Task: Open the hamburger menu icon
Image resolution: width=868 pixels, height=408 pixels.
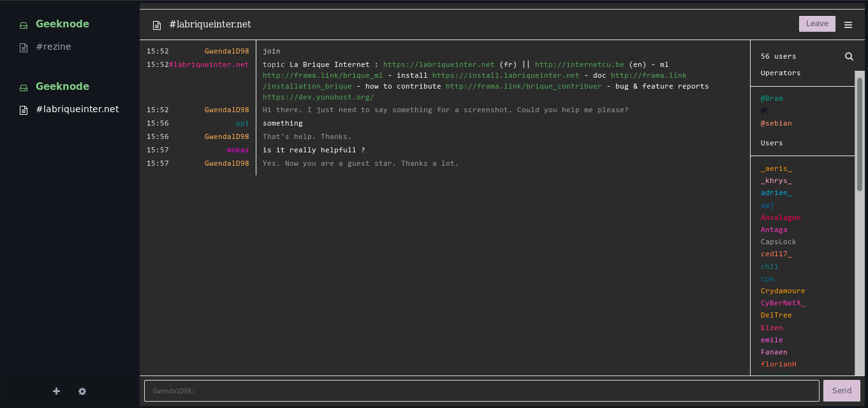Action: [848, 24]
